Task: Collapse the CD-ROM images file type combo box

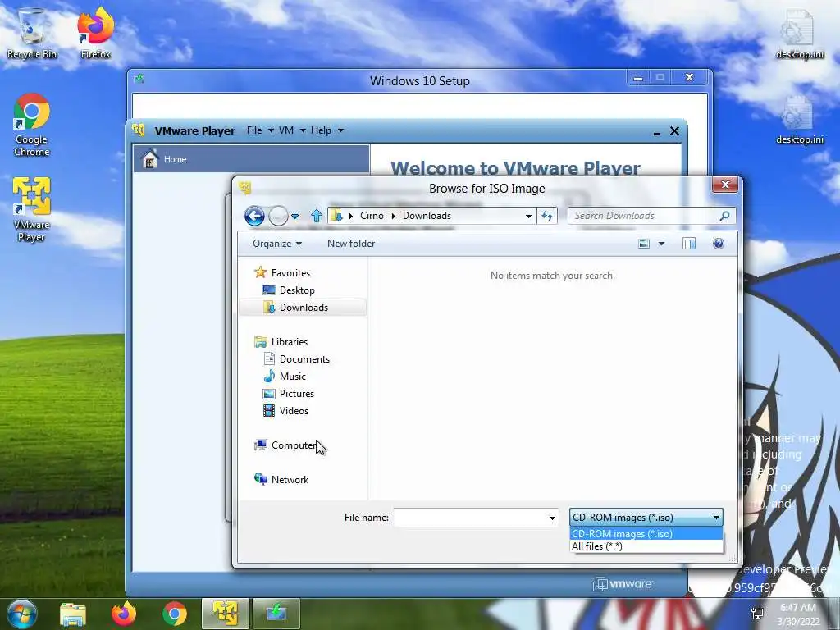Action: pyautogui.click(x=646, y=518)
